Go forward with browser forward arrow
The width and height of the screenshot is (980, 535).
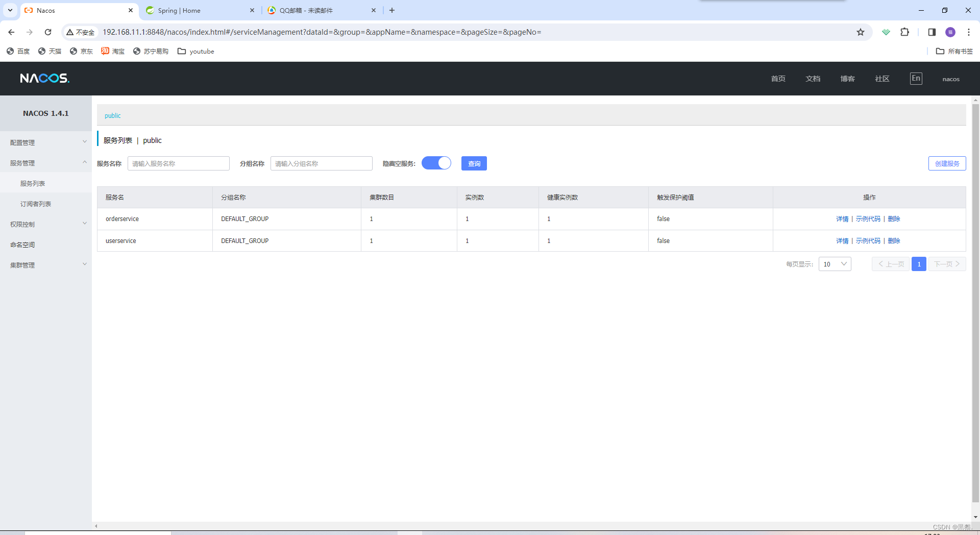tap(30, 32)
